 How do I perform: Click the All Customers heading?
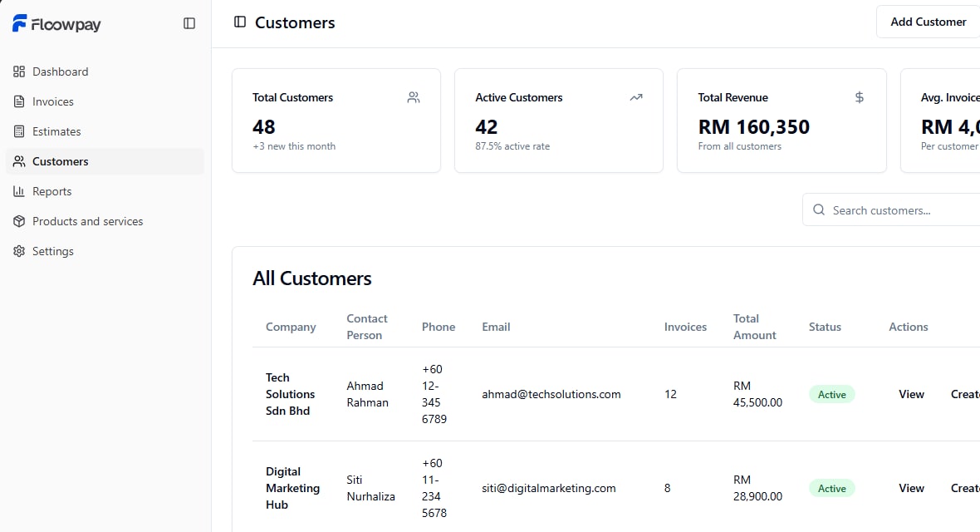[312, 278]
